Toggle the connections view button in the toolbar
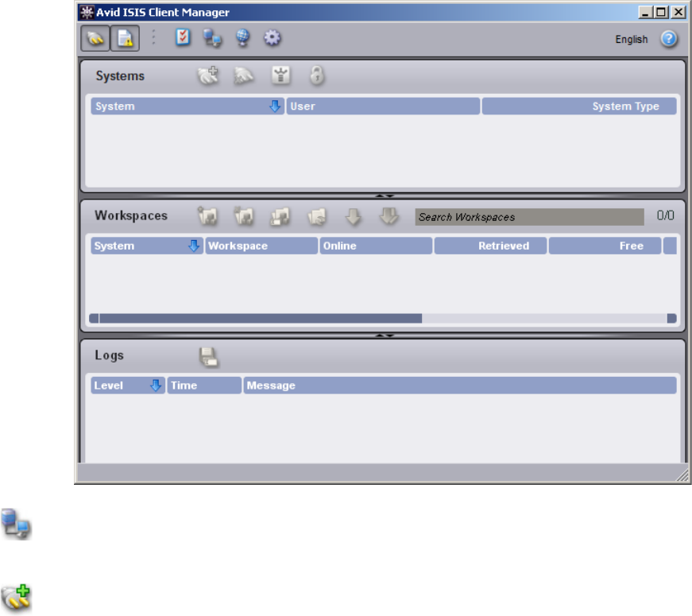The image size is (692, 616). click(95, 38)
